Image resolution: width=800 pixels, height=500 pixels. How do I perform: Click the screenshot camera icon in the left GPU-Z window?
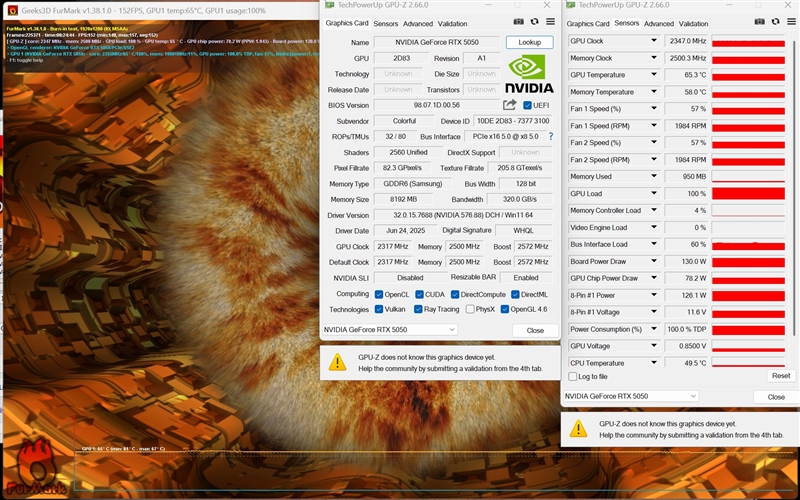pyautogui.click(x=518, y=21)
